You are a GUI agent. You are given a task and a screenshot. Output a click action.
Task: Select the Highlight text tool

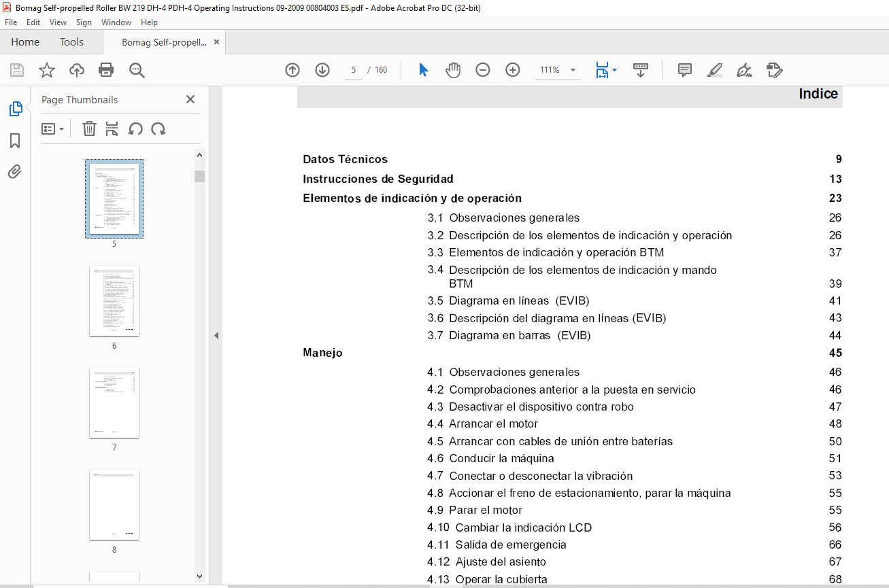[x=714, y=70]
